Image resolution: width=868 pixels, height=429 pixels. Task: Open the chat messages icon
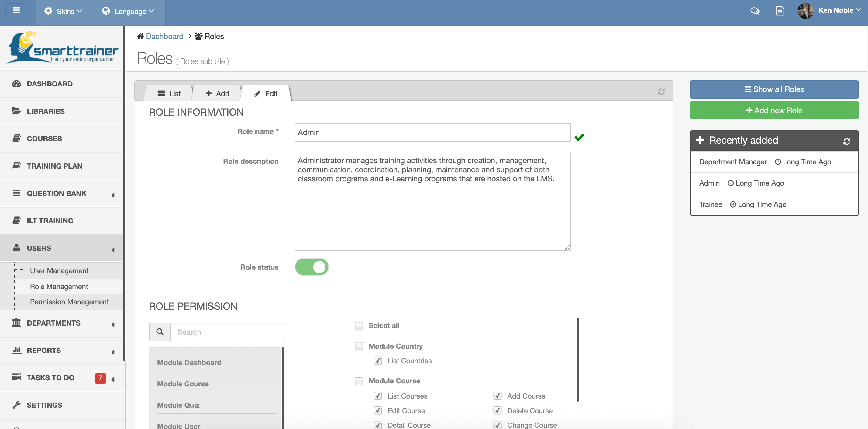(x=755, y=11)
